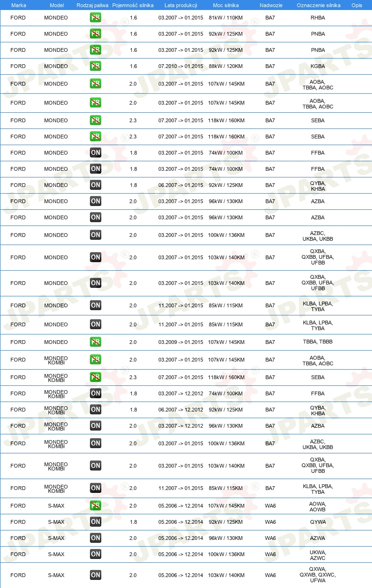Click 118kW / 160KM in MONDEO KOMBI row
372x588 pixels.
tap(226, 377)
